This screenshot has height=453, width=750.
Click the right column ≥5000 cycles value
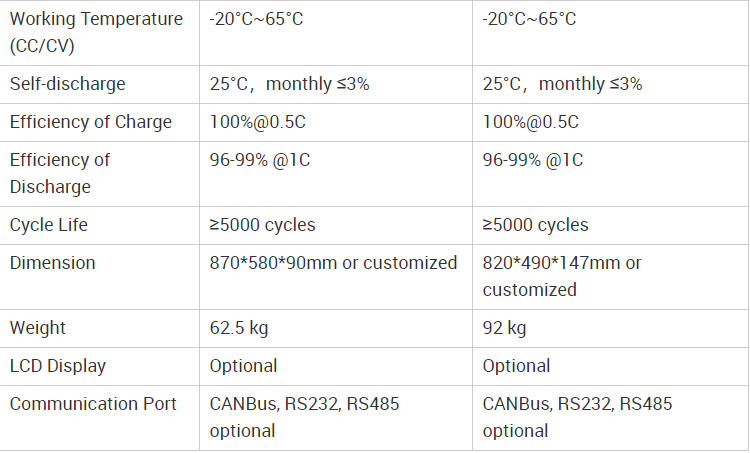(535, 225)
